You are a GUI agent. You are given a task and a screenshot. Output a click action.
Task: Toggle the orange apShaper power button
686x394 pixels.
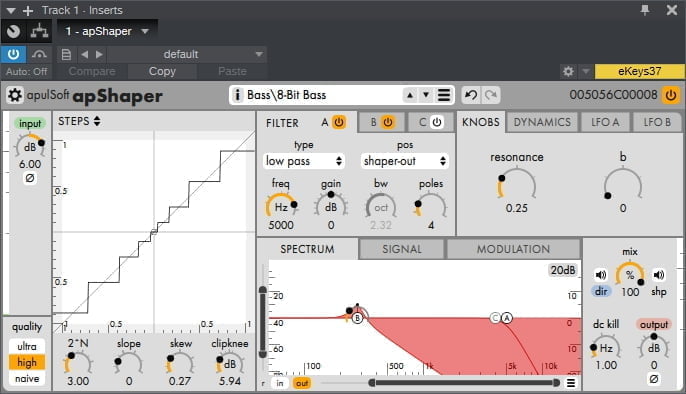point(671,95)
